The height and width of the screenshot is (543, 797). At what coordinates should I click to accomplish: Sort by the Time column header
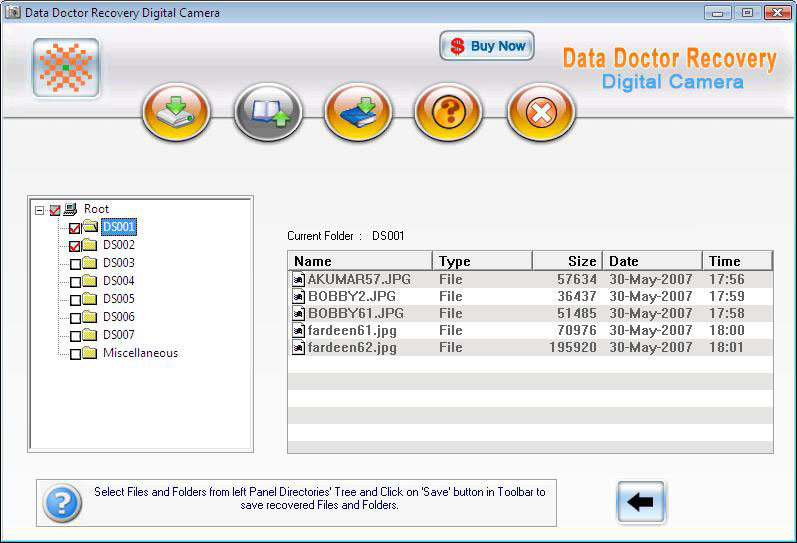[737, 261]
